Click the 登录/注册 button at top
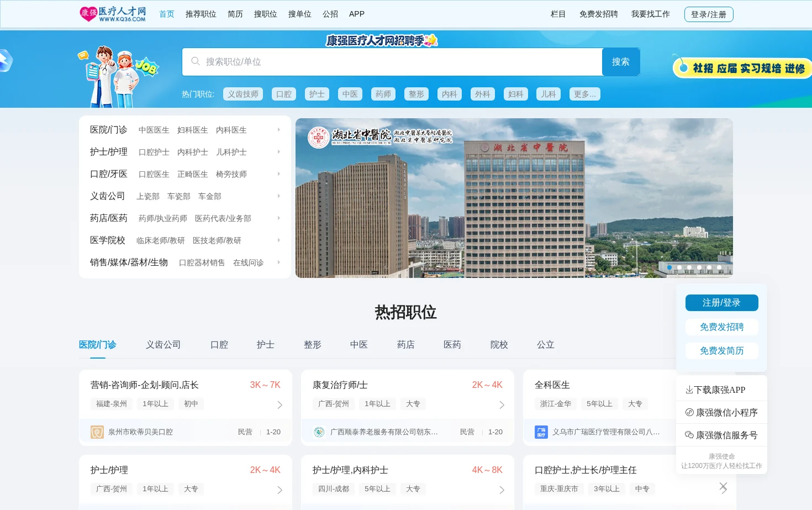812x510 pixels. (x=709, y=14)
